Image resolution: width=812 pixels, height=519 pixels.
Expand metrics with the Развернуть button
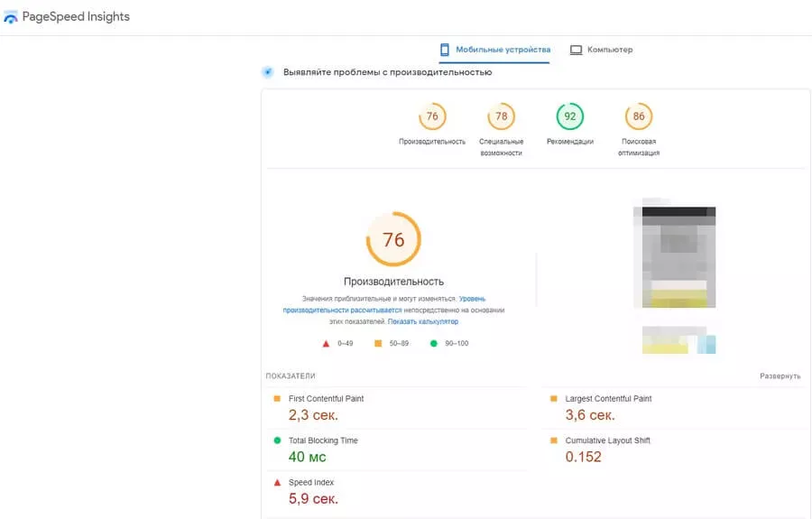point(780,375)
